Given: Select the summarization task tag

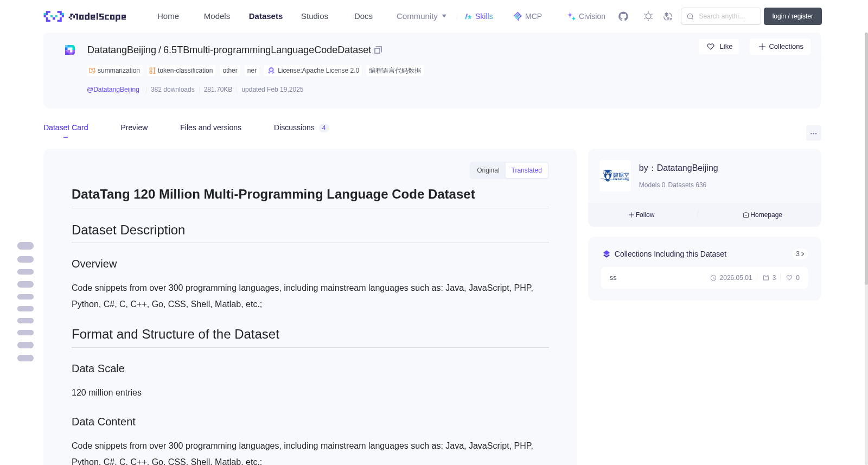Looking at the screenshot, I should coord(114,71).
